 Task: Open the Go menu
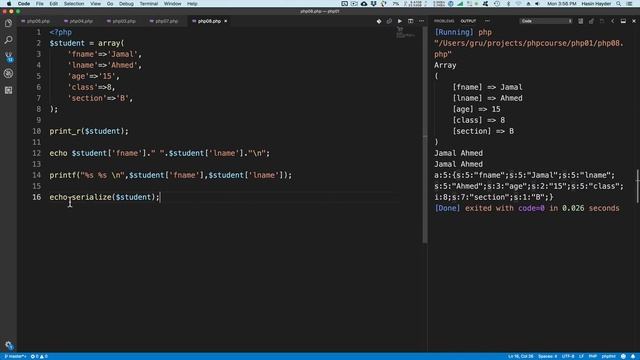point(110,4)
